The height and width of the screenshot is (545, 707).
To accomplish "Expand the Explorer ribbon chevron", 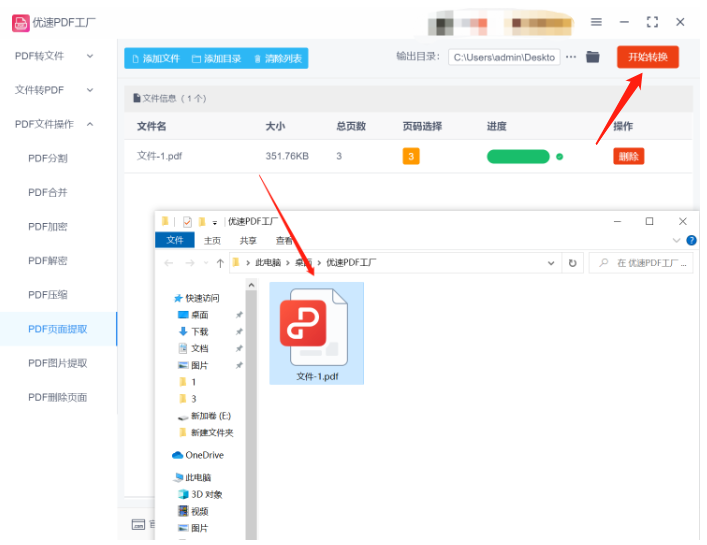I will click(676, 240).
